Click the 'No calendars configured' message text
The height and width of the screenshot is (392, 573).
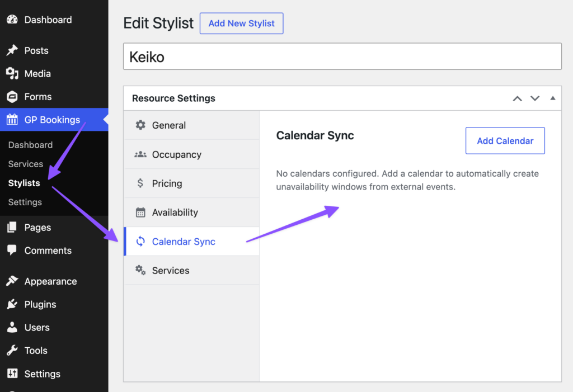tap(407, 180)
